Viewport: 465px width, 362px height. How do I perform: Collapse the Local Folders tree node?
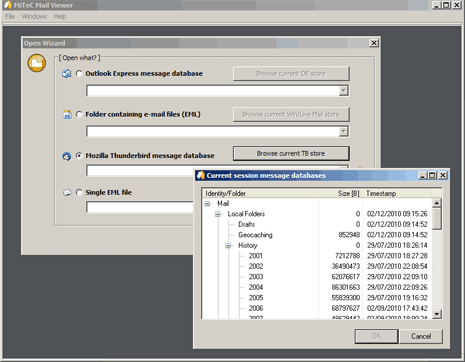(x=218, y=214)
